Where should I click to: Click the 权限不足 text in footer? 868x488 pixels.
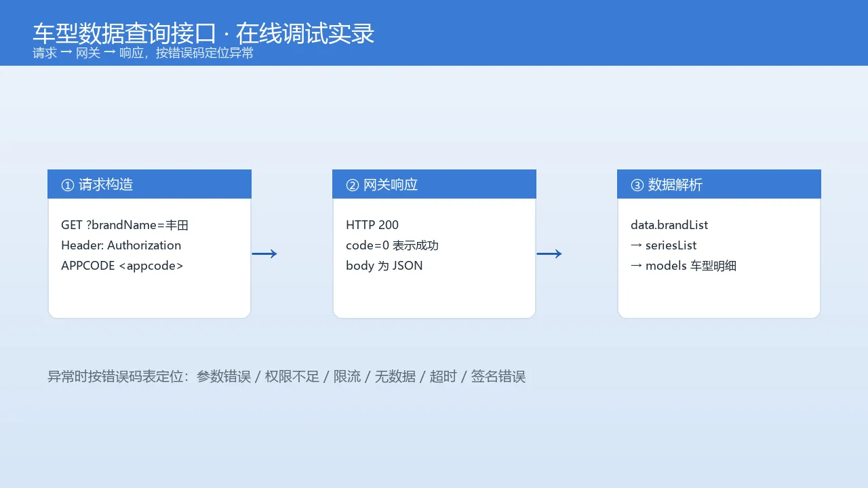pos(292,376)
